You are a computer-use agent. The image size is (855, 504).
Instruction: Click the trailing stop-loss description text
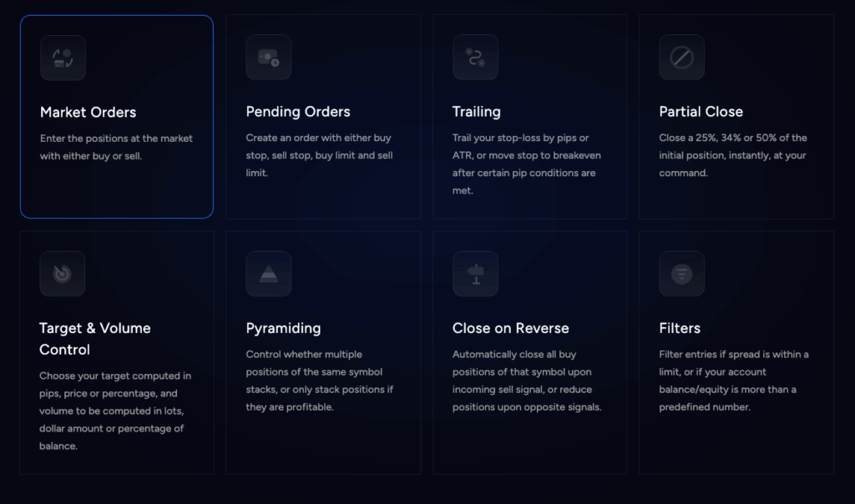point(526,164)
